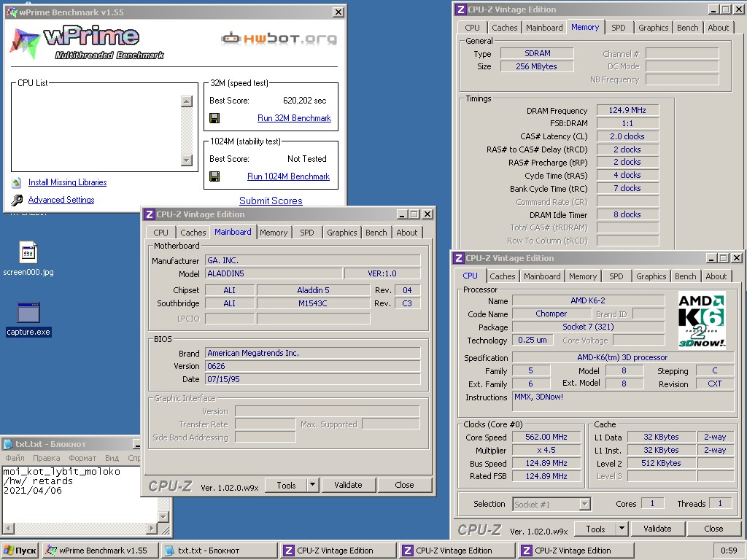Click the Specification AMD-K6(tm) 3D processor field
The width and height of the screenshot is (747, 560).
tap(623, 357)
